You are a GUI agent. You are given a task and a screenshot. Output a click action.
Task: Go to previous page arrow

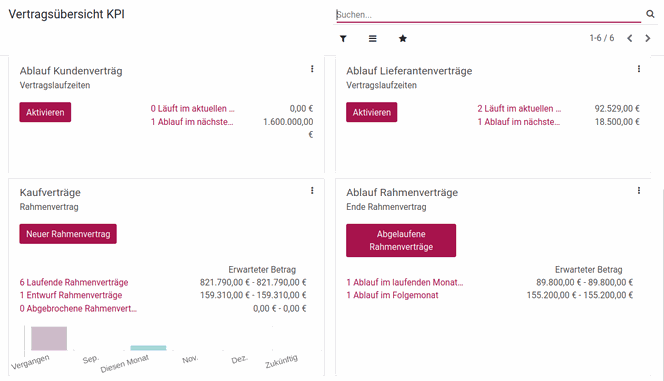(630, 39)
